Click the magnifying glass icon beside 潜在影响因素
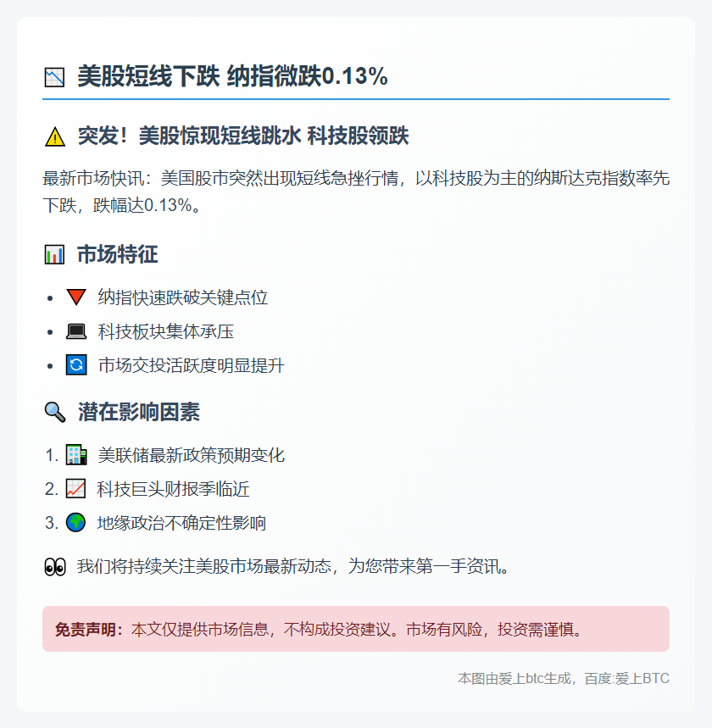This screenshot has width=712, height=728. 54,413
